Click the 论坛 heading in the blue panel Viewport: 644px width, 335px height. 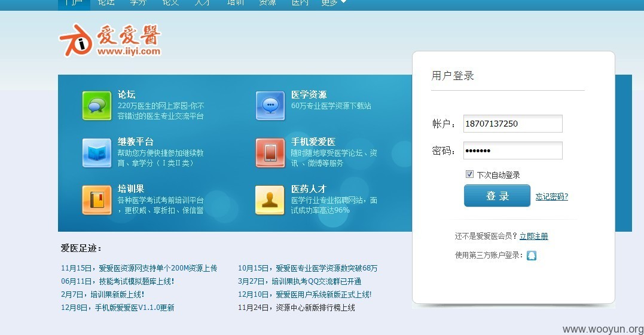pyautogui.click(x=127, y=94)
